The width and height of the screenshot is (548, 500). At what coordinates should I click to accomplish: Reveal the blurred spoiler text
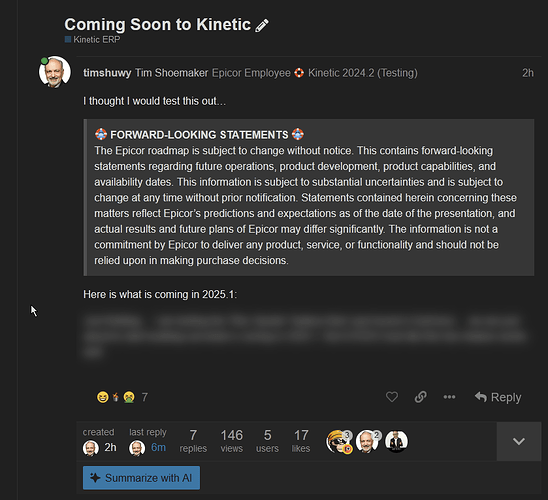pos(306,336)
